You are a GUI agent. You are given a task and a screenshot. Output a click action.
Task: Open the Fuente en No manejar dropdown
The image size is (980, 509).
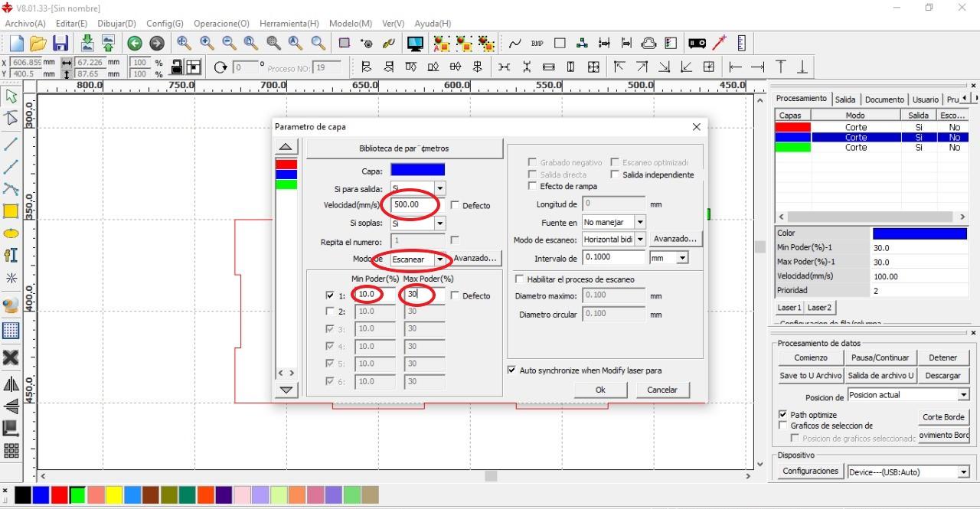(x=640, y=222)
